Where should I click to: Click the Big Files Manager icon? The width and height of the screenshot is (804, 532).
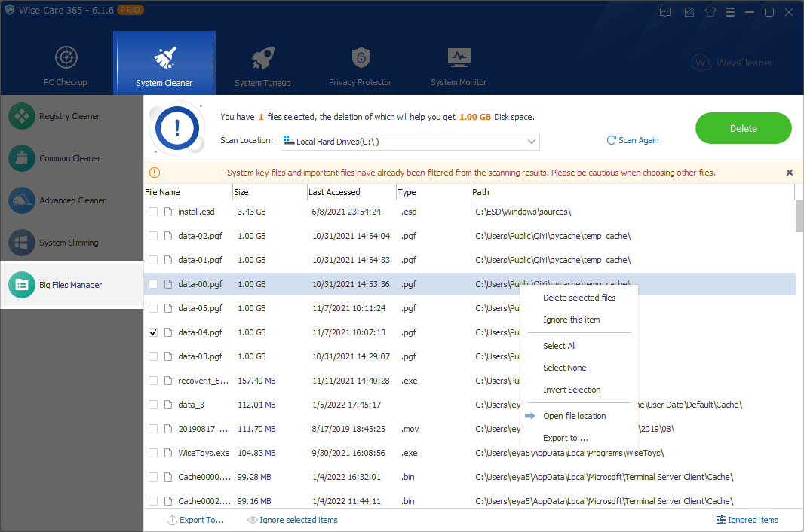[x=22, y=285]
